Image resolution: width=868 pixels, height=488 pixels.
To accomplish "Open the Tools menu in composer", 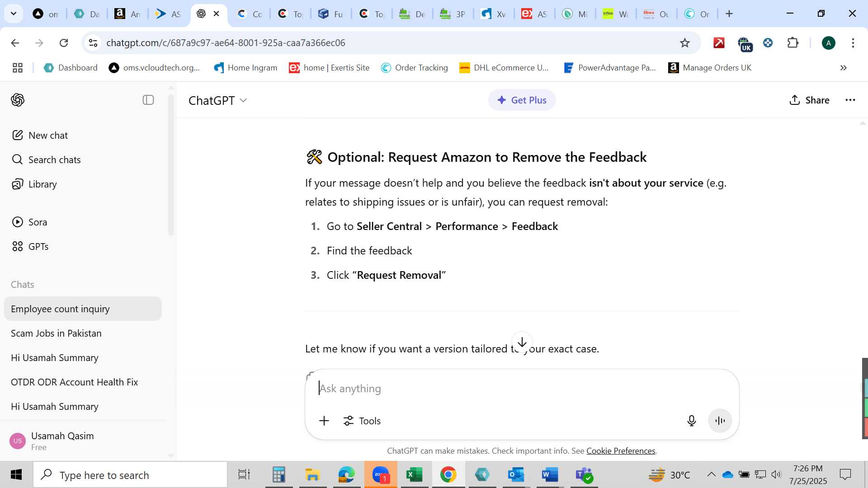I will pyautogui.click(x=362, y=421).
